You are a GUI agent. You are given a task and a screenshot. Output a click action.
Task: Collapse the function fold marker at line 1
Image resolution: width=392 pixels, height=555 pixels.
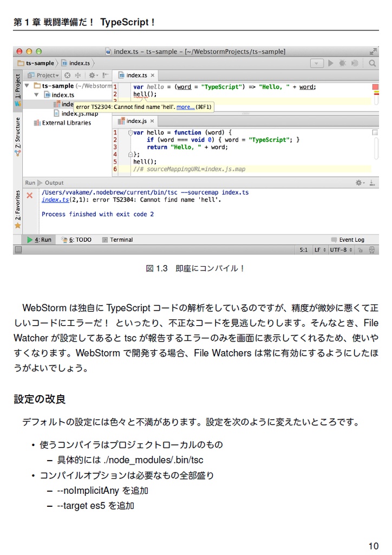[130, 133]
